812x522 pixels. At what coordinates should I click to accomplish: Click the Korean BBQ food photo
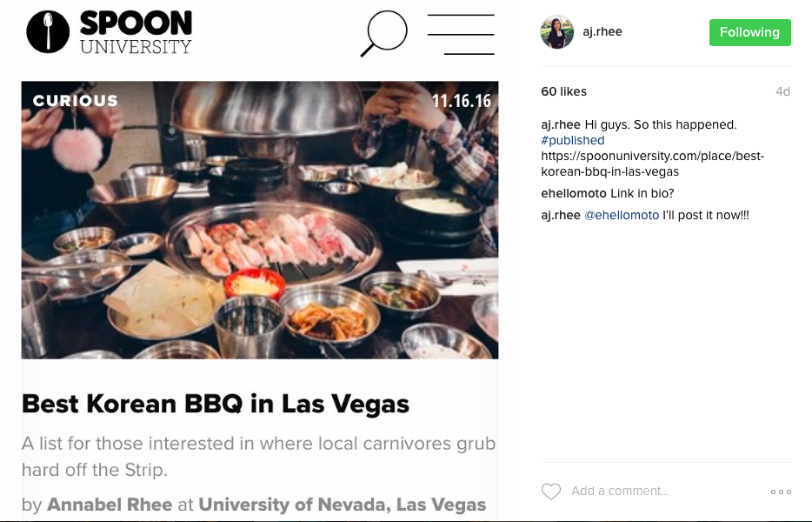point(260,220)
